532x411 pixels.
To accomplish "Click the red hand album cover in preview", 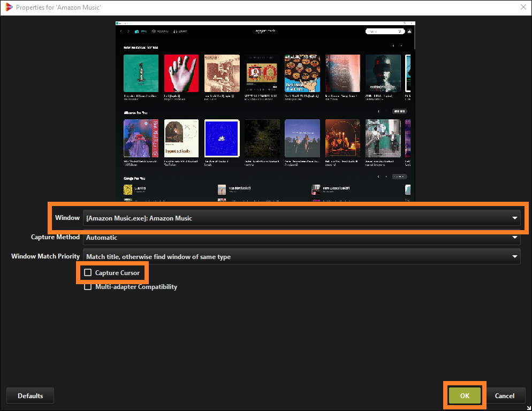I will click(x=181, y=73).
